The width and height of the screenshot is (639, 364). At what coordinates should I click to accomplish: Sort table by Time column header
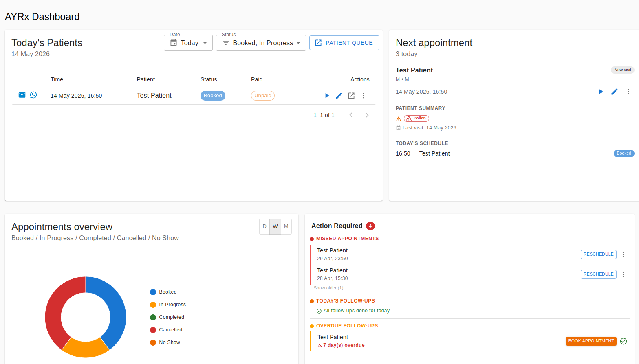pos(57,79)
